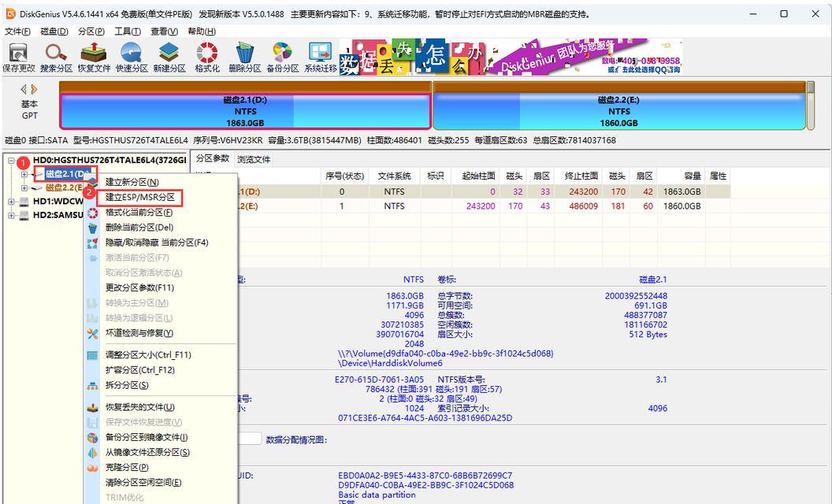Expand the 磁盘2.2(E:) tree node
832x504 pixels.
(24, 187)
